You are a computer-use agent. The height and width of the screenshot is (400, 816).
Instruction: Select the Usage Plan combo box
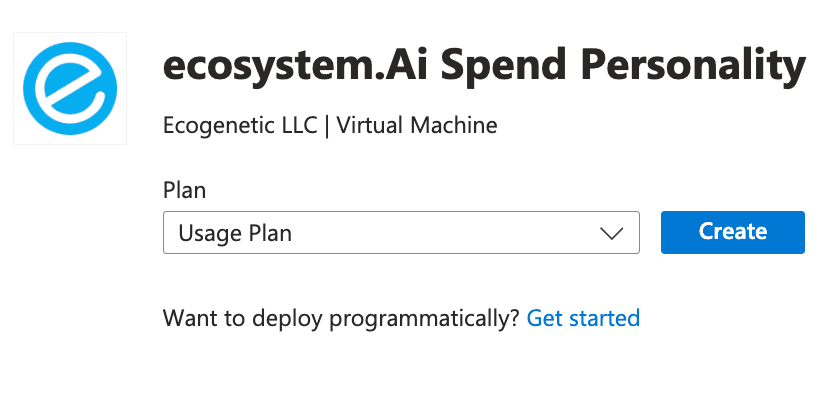point(400,233)
